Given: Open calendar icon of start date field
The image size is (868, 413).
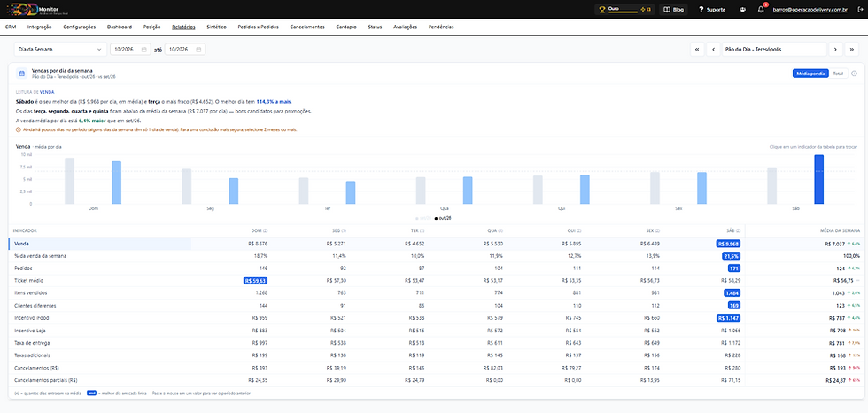Looking at the screenshot, I should (x=143, y=50).
